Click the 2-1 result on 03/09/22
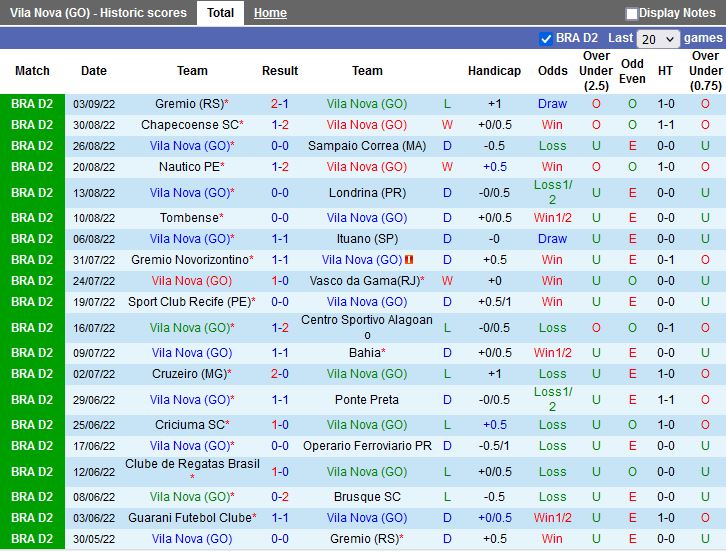 tap(280, 104)
